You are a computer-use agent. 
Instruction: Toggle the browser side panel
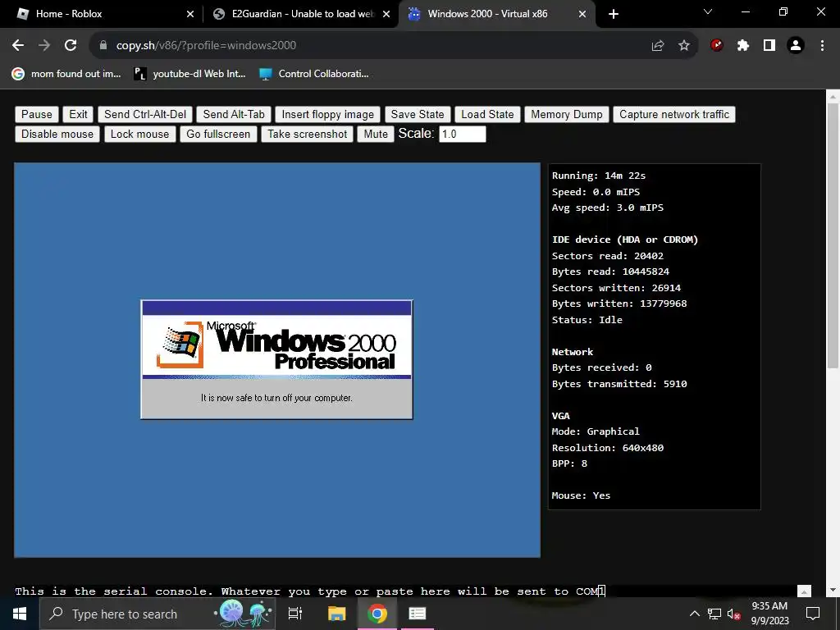[769, 46]
